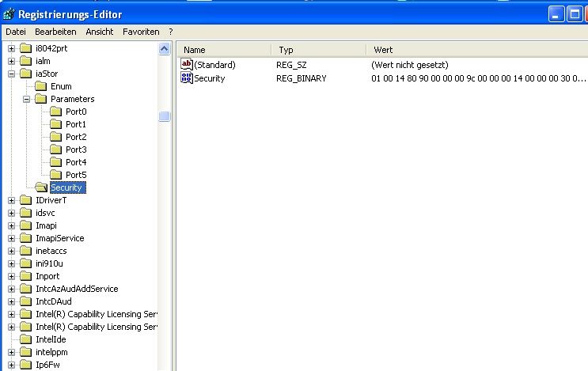
Task: Open the ? help menu
Action: 171,32
